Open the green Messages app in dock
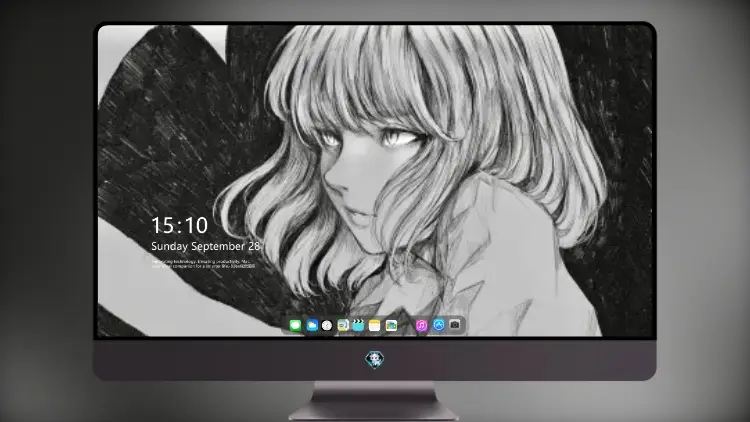The width and height of the screenshot is (750, 422). click(295, 325)
